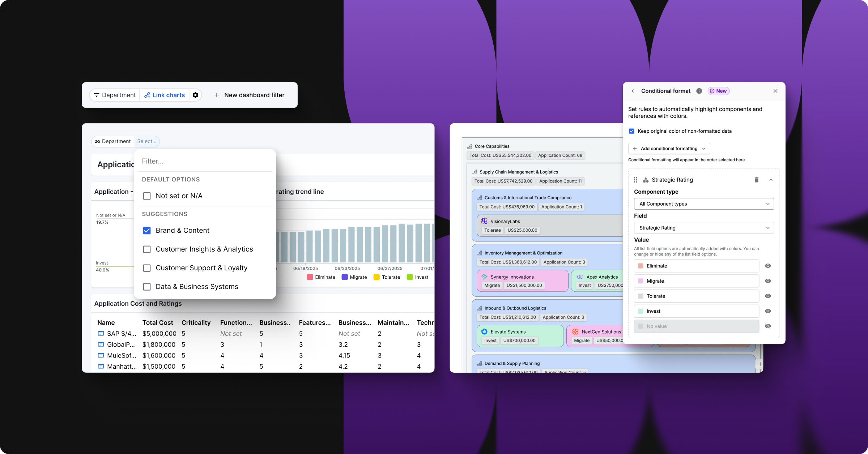Go back using Conditional format back arrow

click(x=633, y=91)
